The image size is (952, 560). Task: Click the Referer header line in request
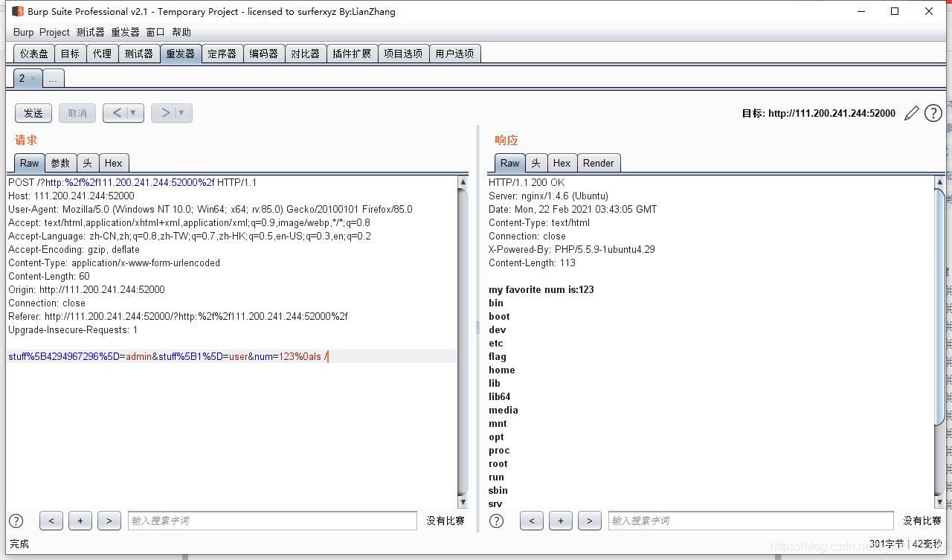tap(178, 316)
